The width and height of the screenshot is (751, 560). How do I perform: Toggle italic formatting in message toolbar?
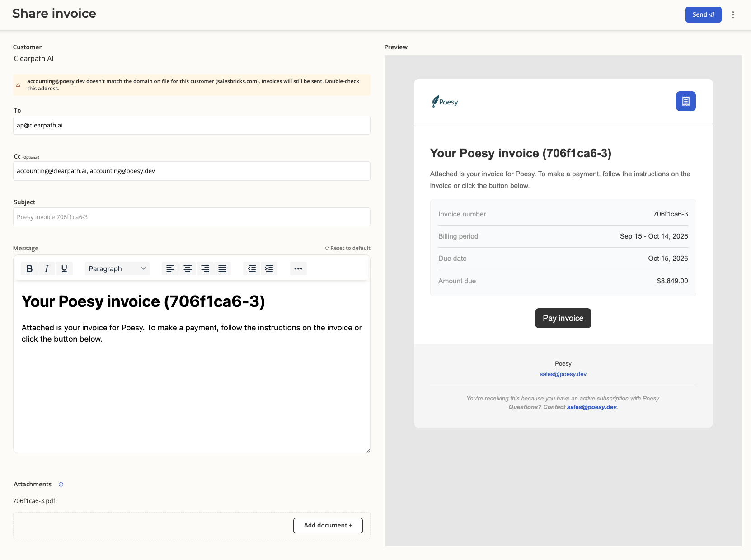(47, 268)
